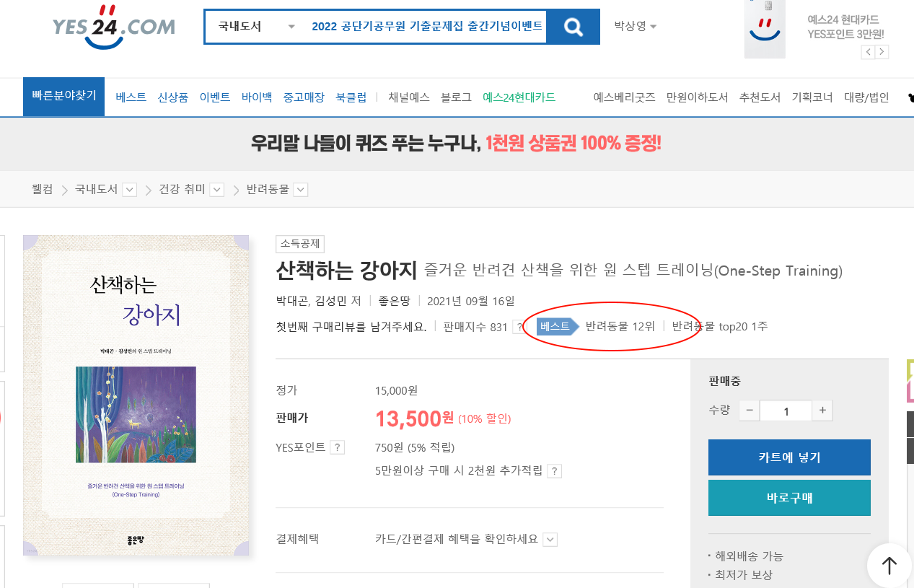Open the 예스베리굿즈 link
The width and height of the screenshot is (914, 588).
(x=624, y=97)
